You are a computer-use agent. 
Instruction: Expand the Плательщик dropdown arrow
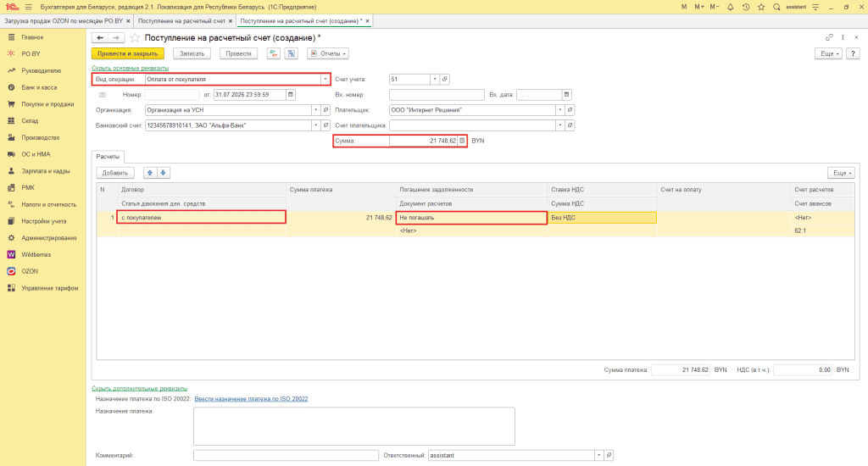tap(559, 110)
